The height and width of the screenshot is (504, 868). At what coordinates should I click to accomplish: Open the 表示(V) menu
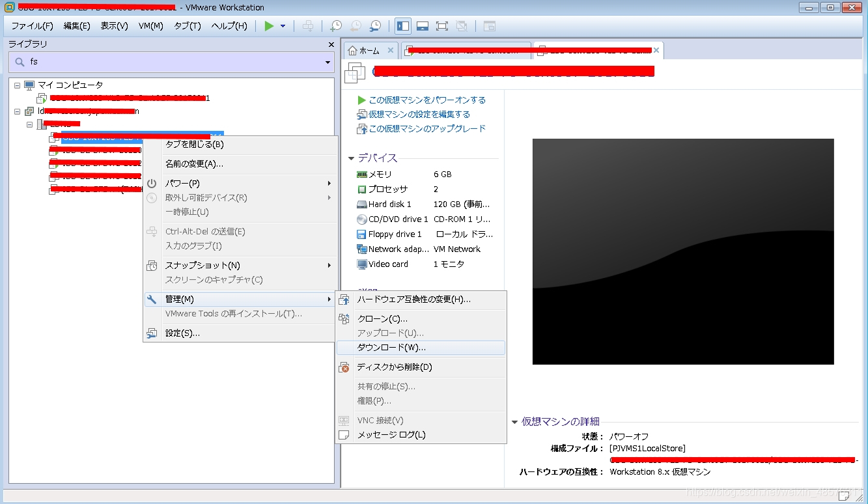(114, 26)
